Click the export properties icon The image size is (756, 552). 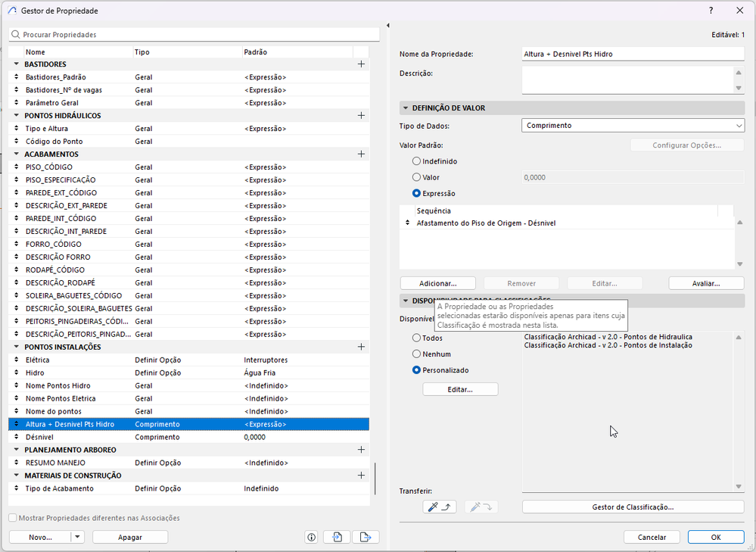(366, 537)
